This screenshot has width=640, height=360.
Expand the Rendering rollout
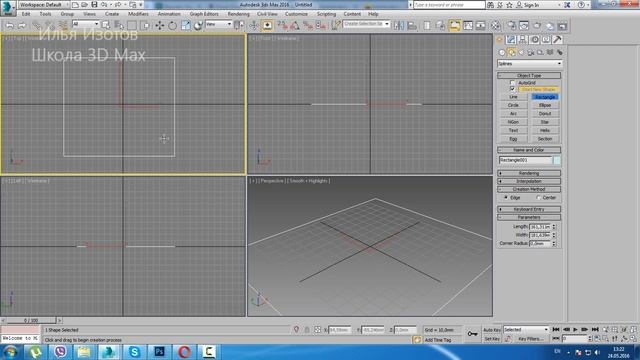(529, 173)
